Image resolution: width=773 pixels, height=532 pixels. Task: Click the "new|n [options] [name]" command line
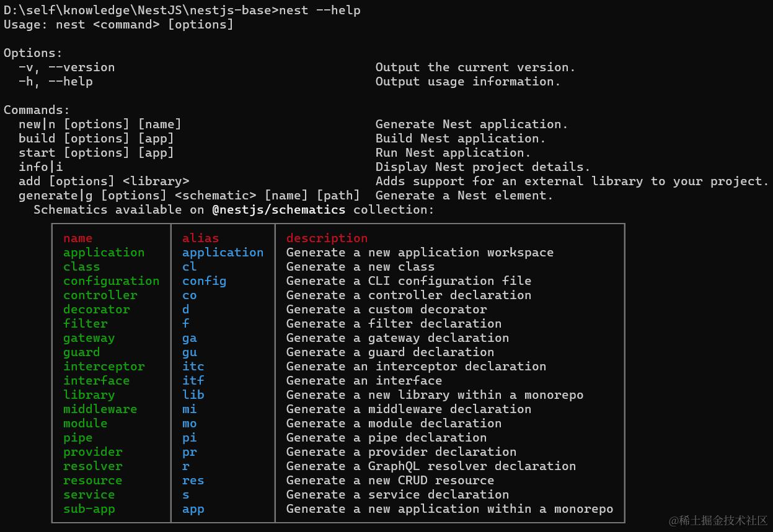click(100, 124)
